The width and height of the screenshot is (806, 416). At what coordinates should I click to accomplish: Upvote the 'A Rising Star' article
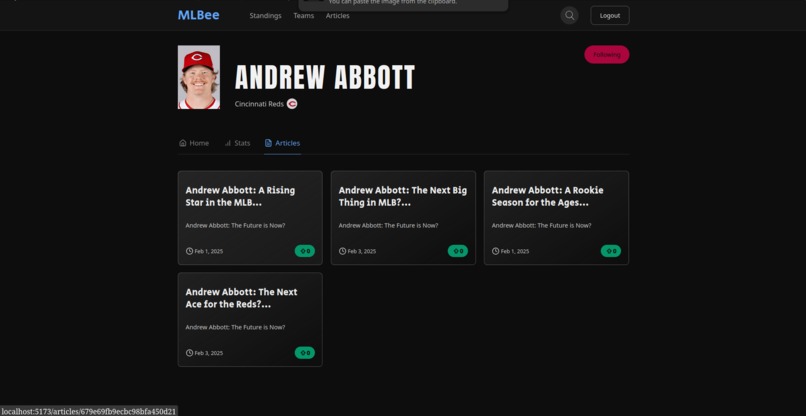tap(305, 251)
